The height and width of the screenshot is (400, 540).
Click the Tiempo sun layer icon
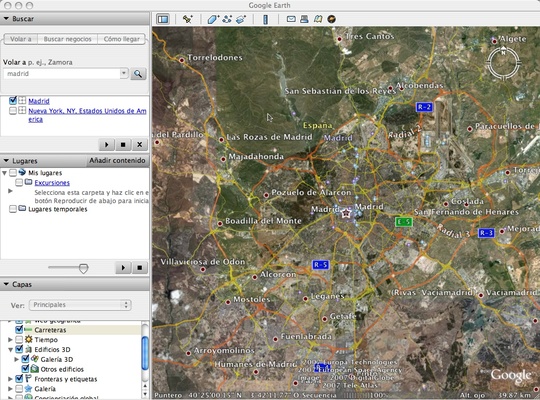tap(29, 340)
